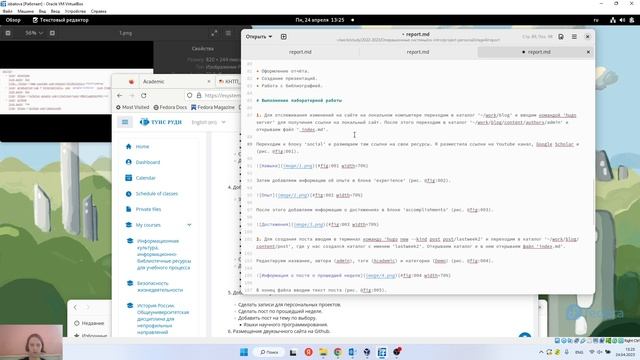
Task: Click the zoom in icon in image viewer
Action: [52, 33]
